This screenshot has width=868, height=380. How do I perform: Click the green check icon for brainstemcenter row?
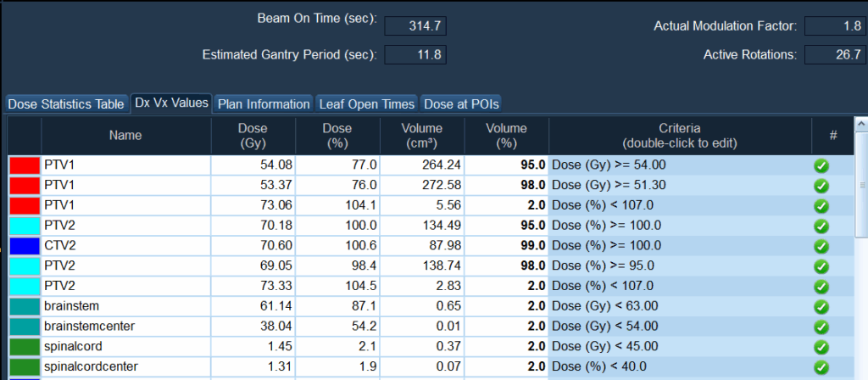821,327
